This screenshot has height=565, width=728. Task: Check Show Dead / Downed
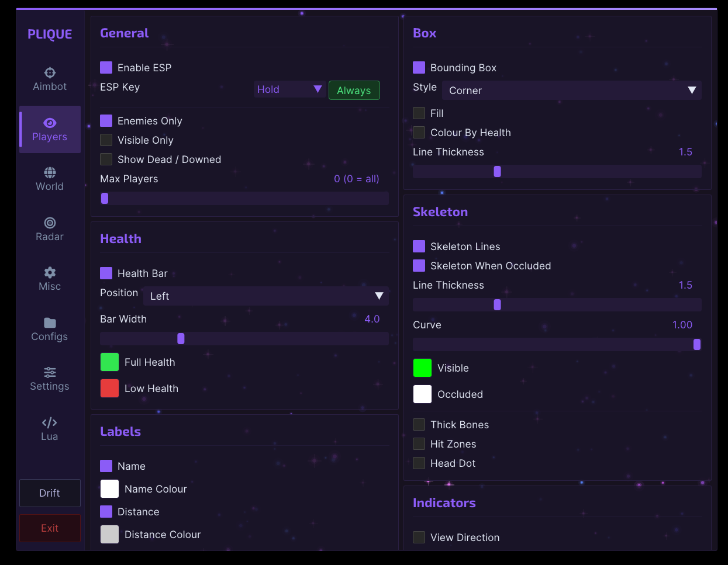(x=106, y=159)
